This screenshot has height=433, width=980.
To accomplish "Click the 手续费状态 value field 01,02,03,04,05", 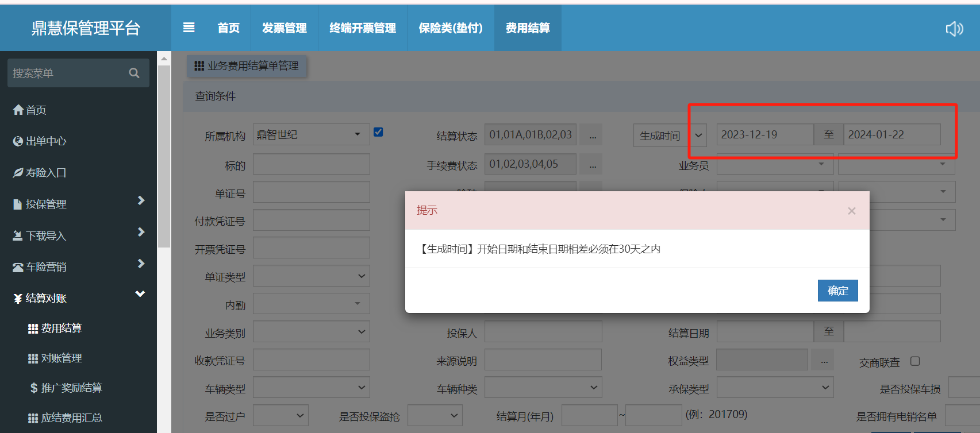I will click(x=531, y=164).
